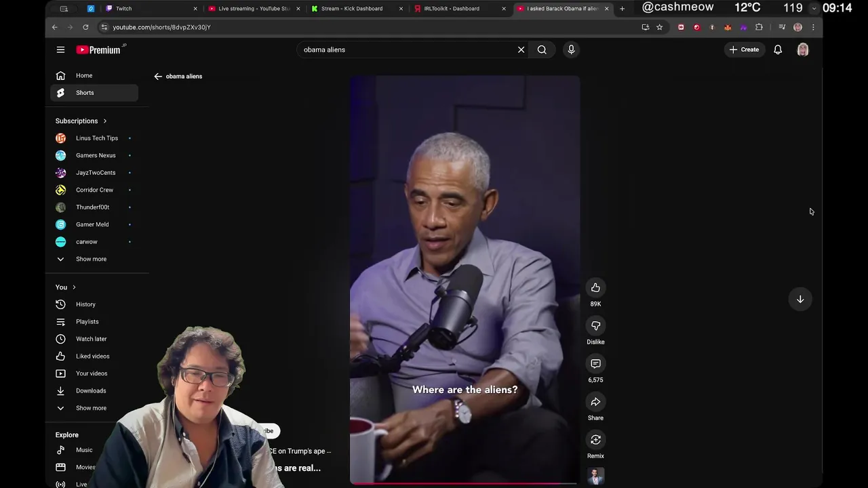The height and width of the screenshot is (488, 868).
Task: Expand the You section
Action: click(66, 287)
